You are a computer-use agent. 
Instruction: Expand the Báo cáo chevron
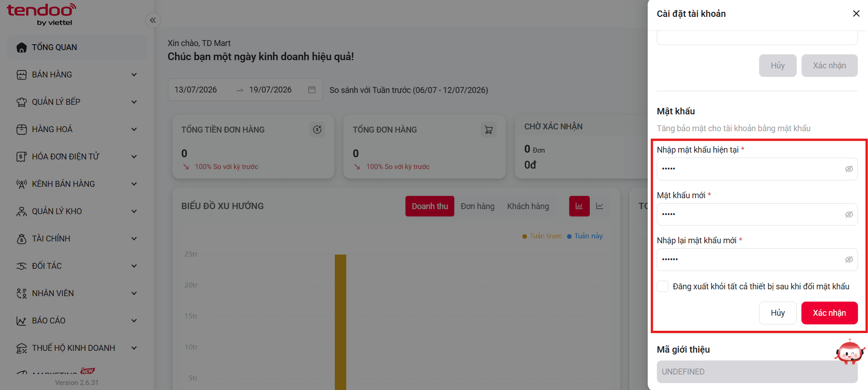click(134, 321)
